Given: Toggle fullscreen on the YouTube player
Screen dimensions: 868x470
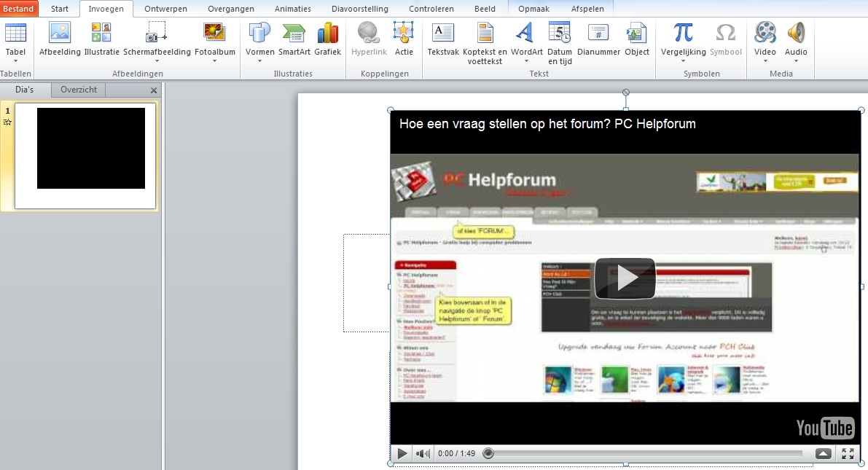Looking at the screenshot, I should (848, 453).
